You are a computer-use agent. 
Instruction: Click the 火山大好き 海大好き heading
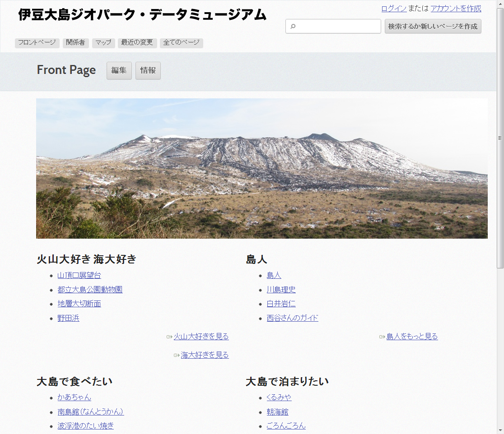coord(86,259)
